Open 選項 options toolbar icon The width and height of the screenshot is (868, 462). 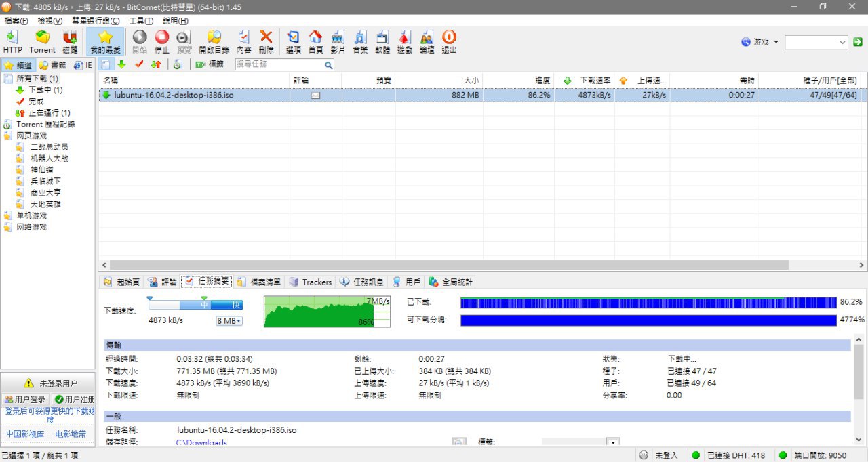pos(294,41)
